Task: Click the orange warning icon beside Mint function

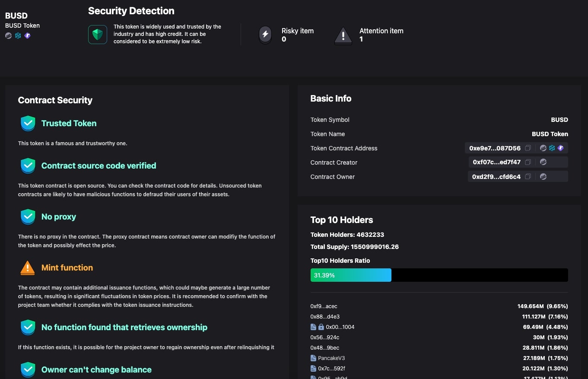Action: coord(28,268)
